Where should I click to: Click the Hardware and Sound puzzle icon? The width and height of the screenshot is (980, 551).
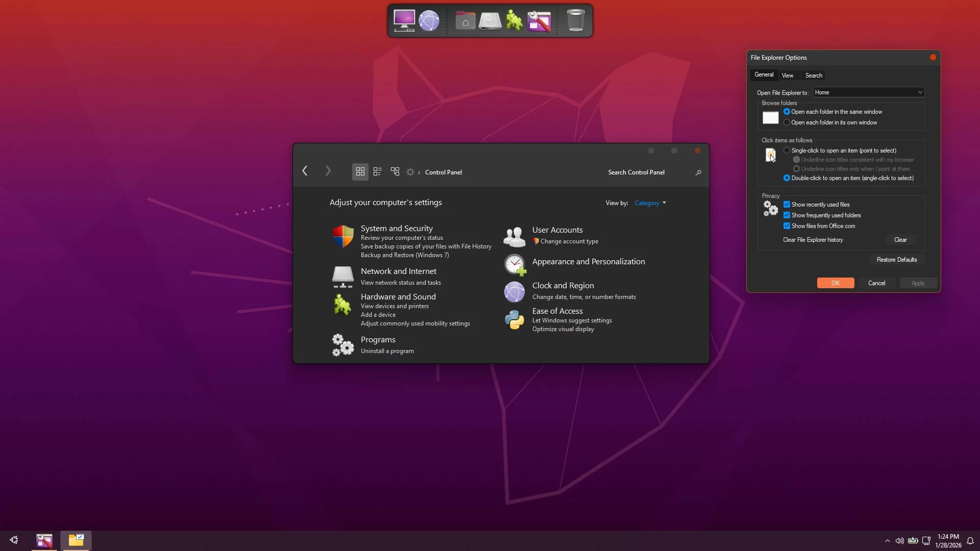coord(342,305)
